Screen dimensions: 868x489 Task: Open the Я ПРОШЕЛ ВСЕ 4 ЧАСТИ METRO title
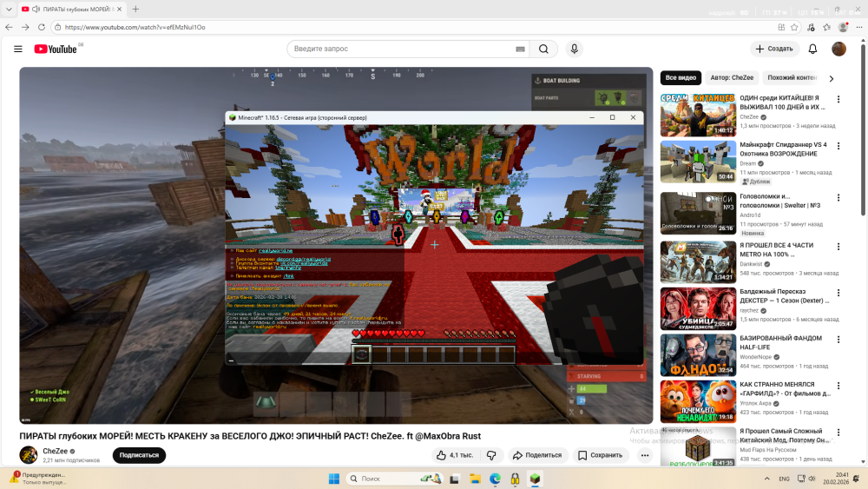(776, 250)
